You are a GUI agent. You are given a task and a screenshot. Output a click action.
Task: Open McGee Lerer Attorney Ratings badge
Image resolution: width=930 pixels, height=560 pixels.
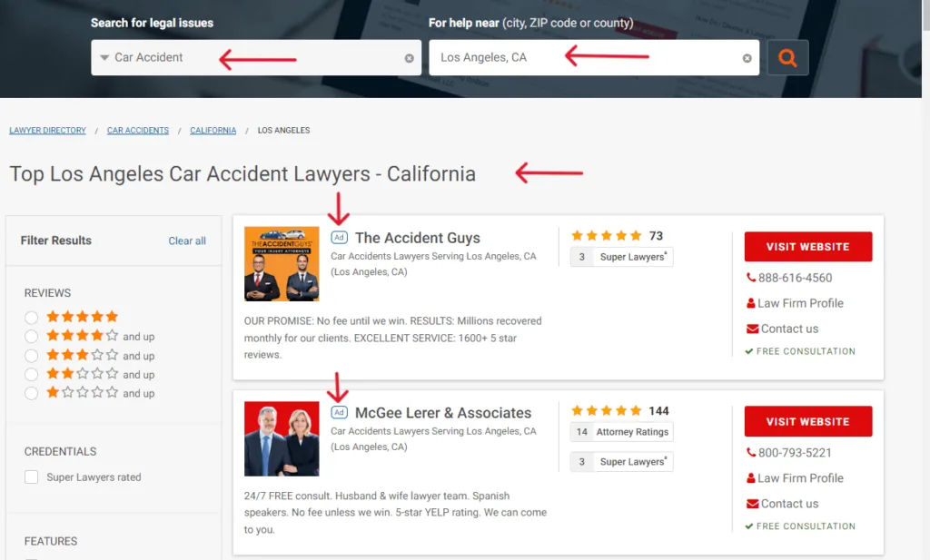click(621, 431)
